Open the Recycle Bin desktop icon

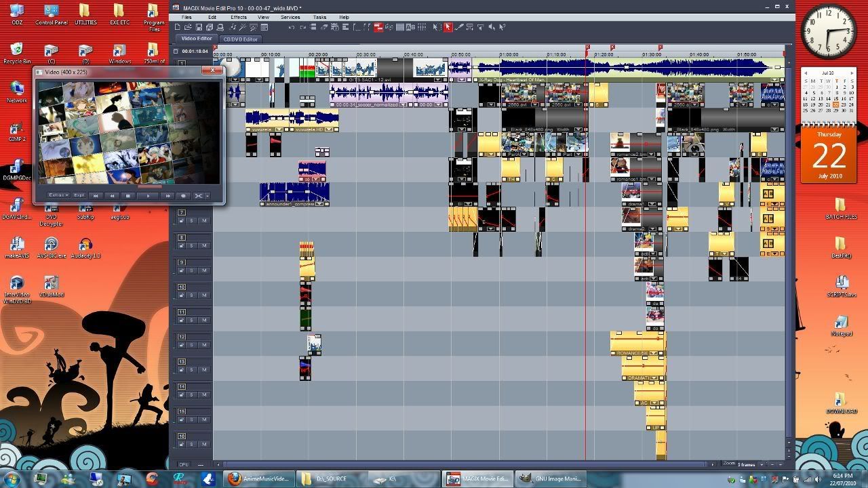(16, 52)
